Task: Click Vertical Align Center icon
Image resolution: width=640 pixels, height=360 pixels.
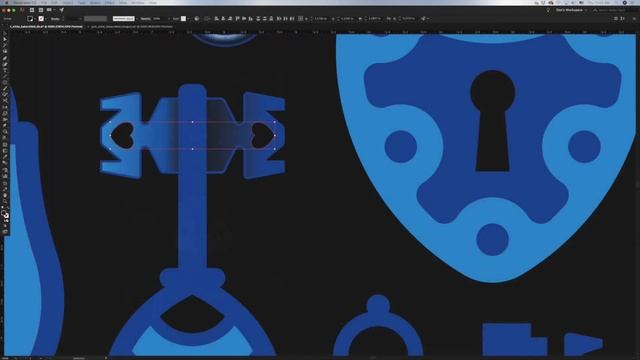Action: tap(244, 18)
